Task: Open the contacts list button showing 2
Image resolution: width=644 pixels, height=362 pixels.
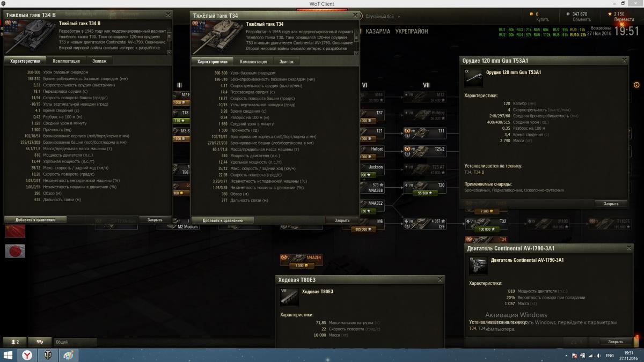Action: pyautogui.click(x=14, y=342)
